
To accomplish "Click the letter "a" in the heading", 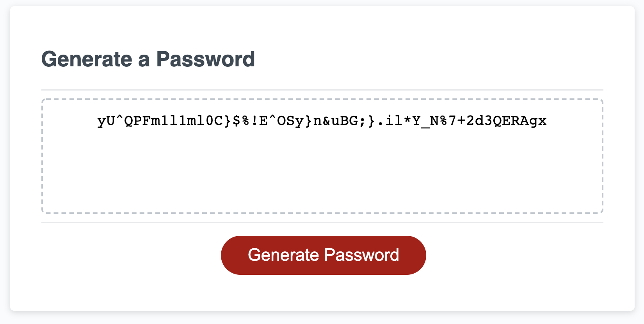I will (144, 60).
